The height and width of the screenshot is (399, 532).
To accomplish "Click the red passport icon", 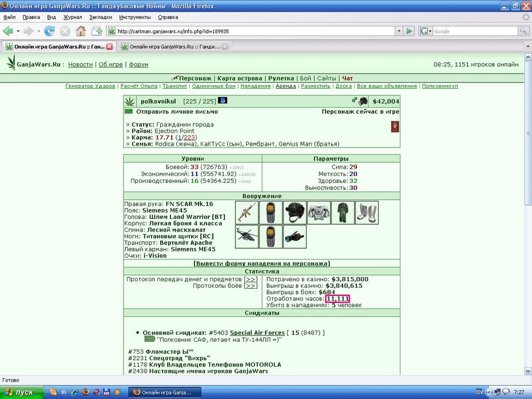I will coord(395,127).
